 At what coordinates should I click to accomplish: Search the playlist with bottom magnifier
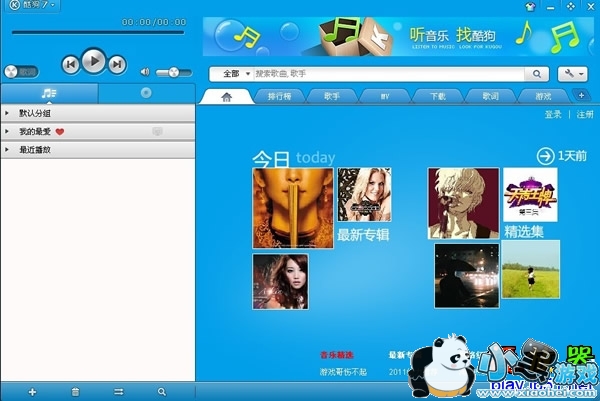tap(162, 392)
